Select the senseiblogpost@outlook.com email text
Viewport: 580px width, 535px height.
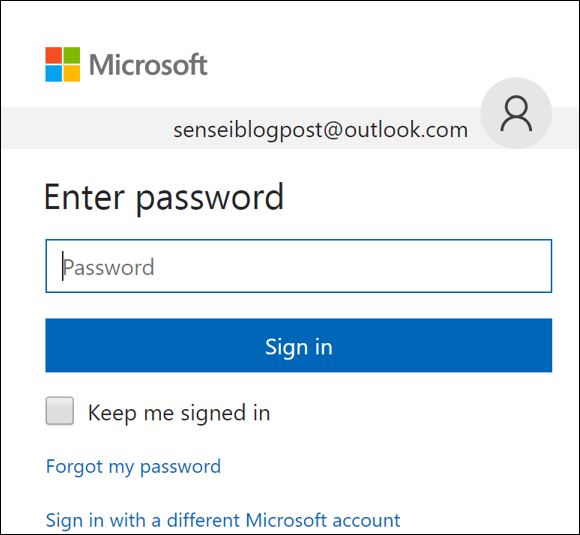(x=321, y=131)
